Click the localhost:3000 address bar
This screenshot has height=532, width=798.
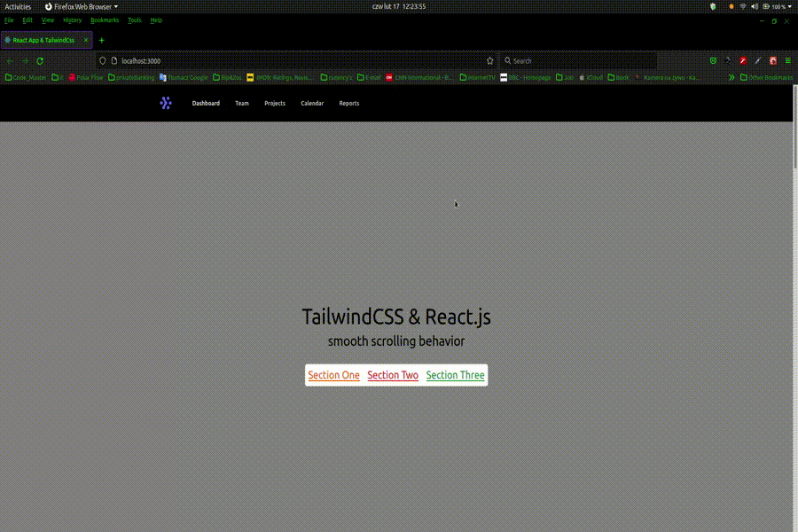[295, 61]
